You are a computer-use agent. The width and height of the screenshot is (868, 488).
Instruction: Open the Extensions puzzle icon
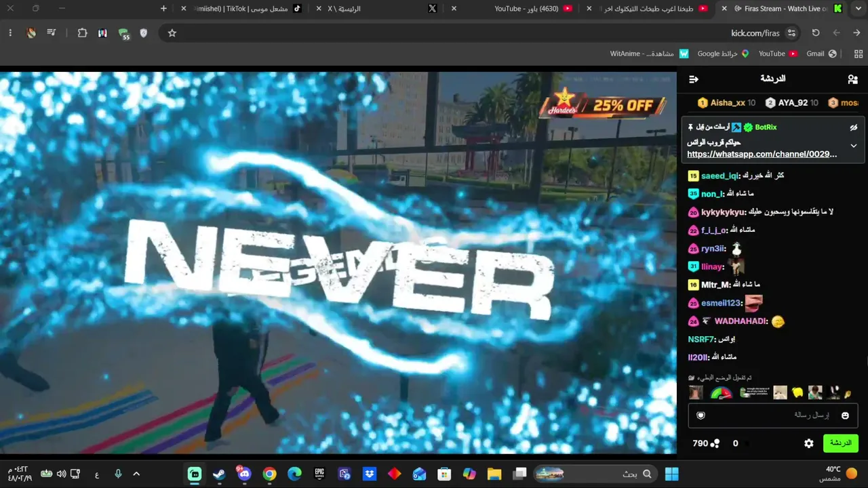(x=82, y=33)
